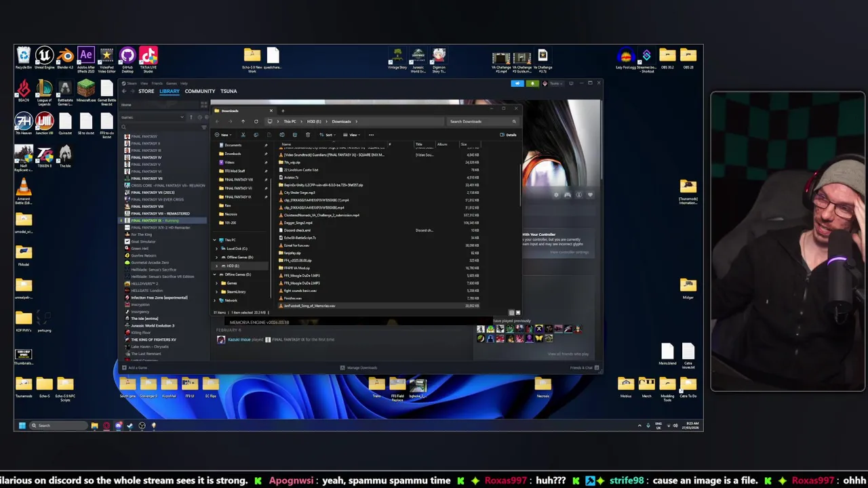Screen dimensions: 868x488
Task: Select the Adobe After Effects desktop icon
Action: 86,59
